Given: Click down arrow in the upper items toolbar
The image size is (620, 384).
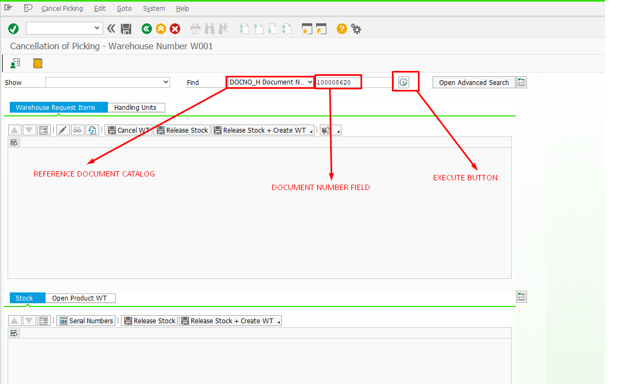Looking at the screenshot, I should [29, 130].
